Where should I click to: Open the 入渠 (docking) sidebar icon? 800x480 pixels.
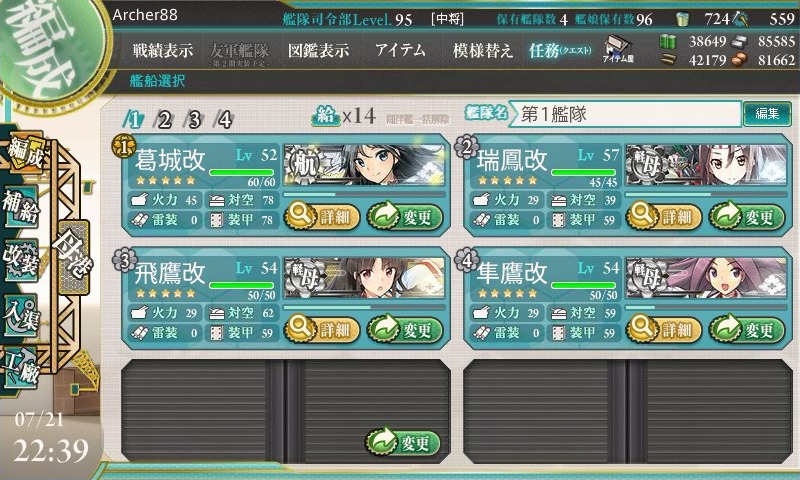pyautogui.click(x=21, y=315)
